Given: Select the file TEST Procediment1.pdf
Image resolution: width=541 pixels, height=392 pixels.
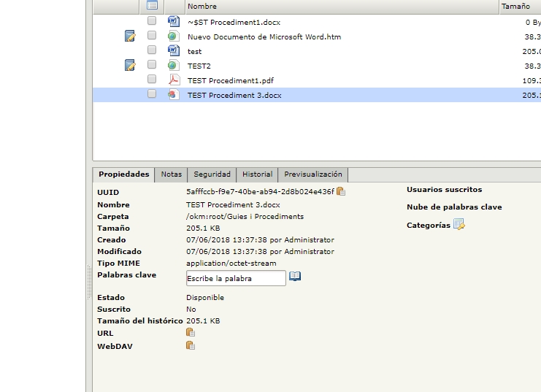Looking at the screenshot, I should click(231, 81).
